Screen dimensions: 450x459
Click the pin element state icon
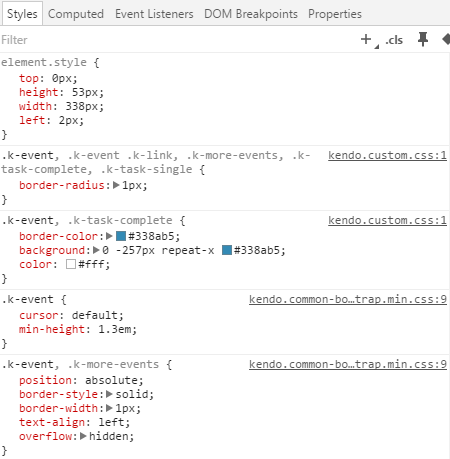coord(423,39)
